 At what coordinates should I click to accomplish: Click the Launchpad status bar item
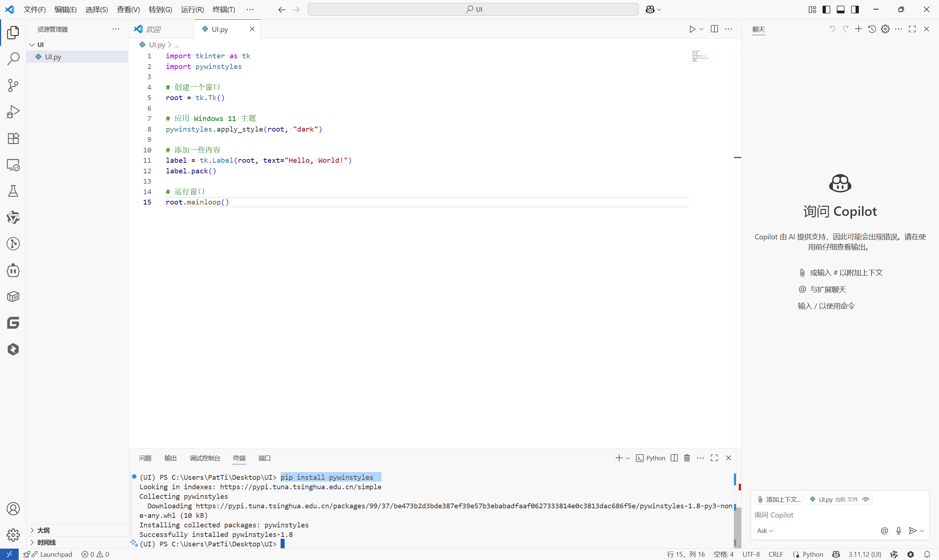pos(48,555)
